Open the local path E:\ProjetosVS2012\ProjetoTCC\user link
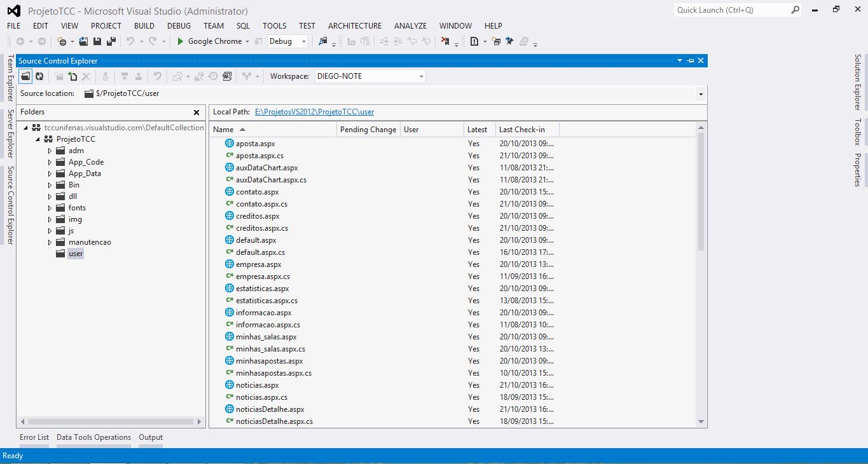The width and height of the screenshot is (868, 464). (315, 112)
